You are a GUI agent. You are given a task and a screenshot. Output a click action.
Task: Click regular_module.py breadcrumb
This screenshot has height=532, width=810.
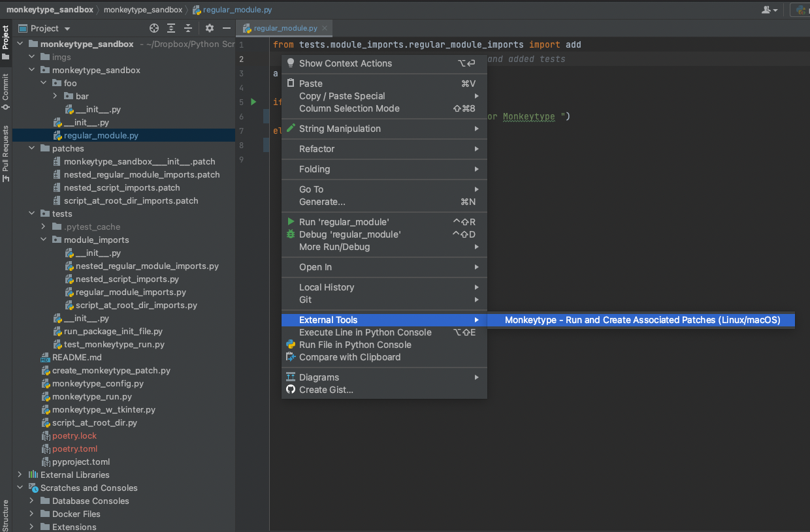pos(232,10)
